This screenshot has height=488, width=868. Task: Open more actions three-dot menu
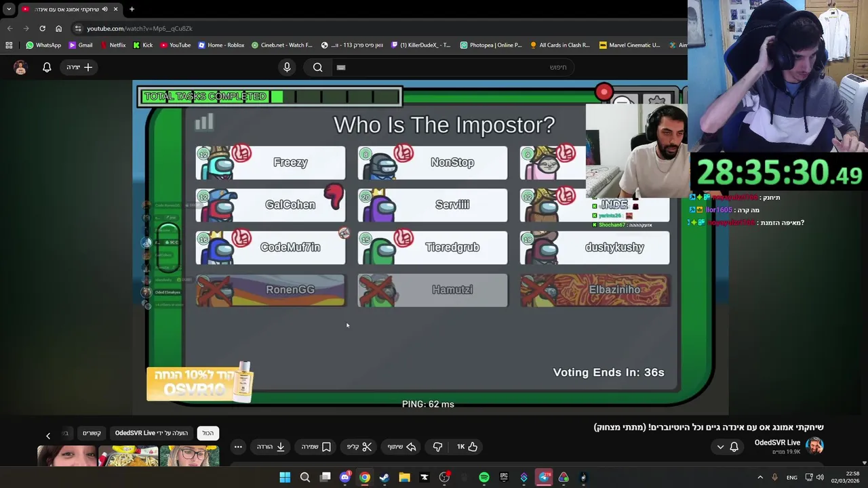tap(238, 447)
